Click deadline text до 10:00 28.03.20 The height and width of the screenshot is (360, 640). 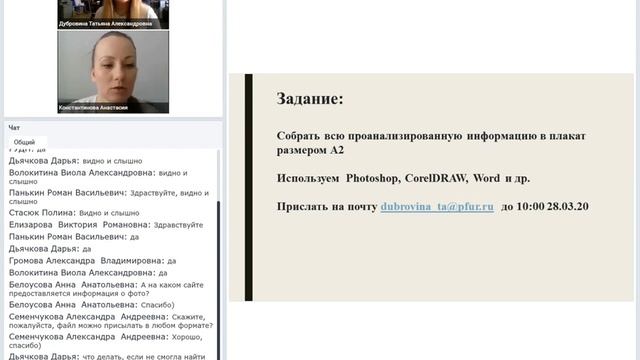coord(545,207)
